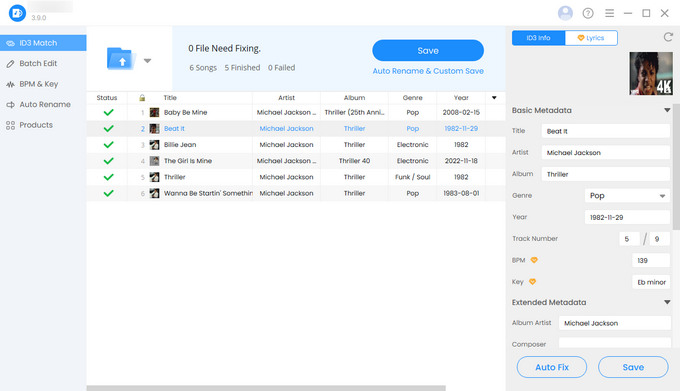Click the Album column header
The height and width of the screenshot is (391, 680).
(354, 98)
